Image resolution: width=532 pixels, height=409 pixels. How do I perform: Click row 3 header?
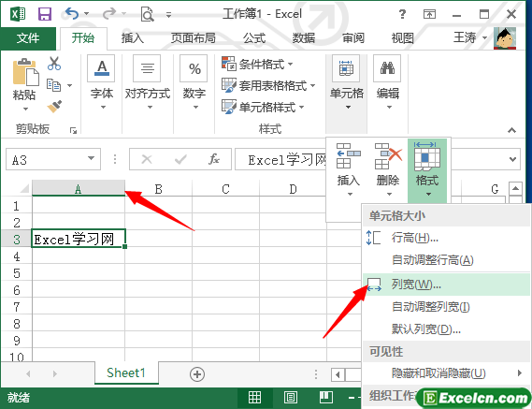click(x=17, y=239)
